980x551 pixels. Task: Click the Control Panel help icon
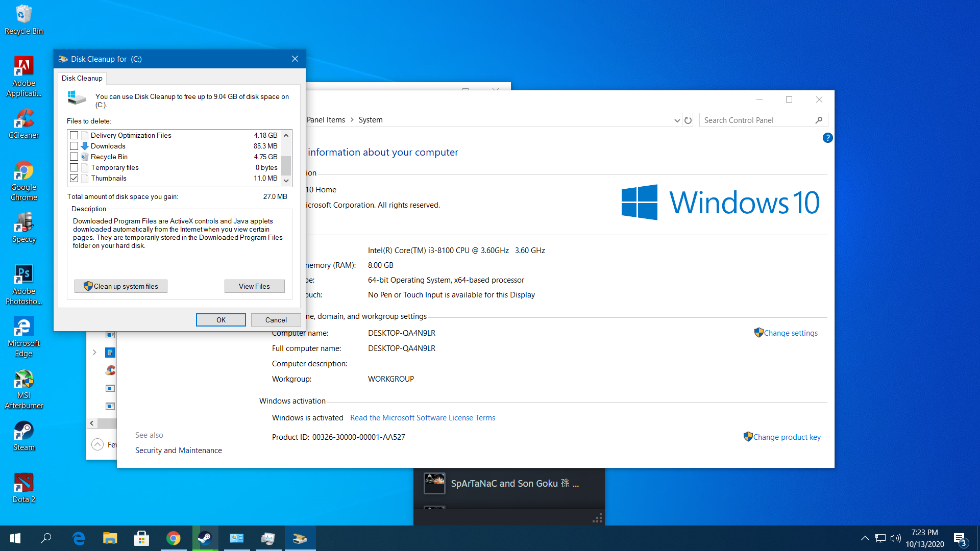(827, 138)
